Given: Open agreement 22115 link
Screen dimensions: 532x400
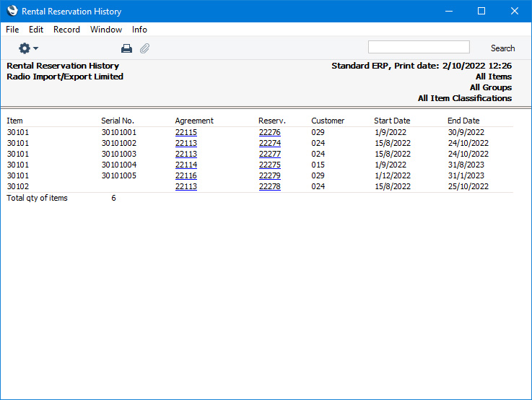Looking at the screenshot, I should 186,132.
